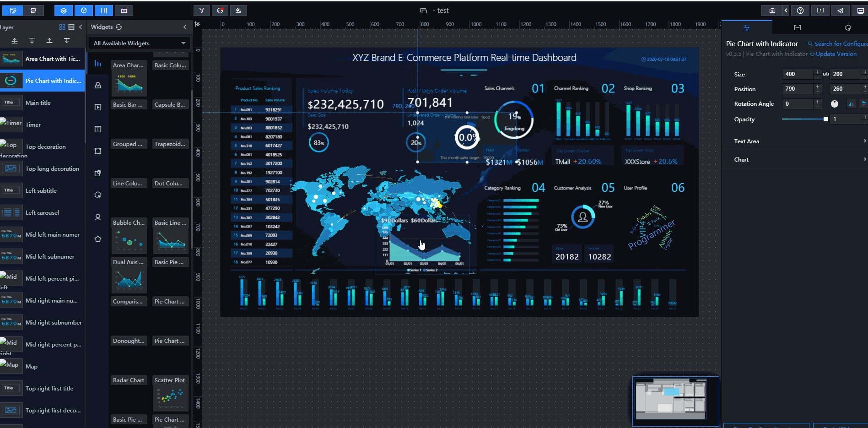Click the help question mark icon
The width and height of the screenshot is (868, 428).
800,11
